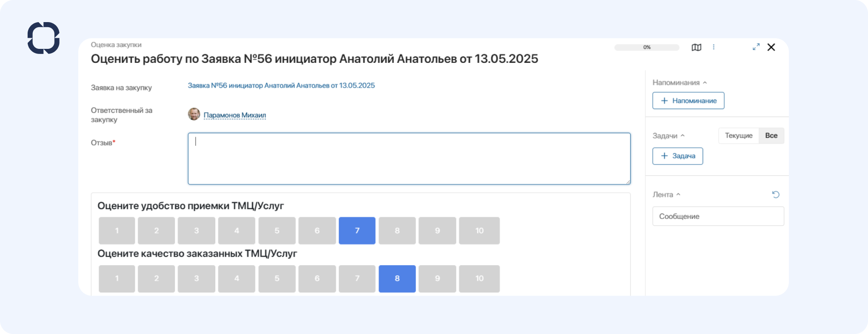Refresh the Лента feed
This screenshot has height=334, width=868.
tap(776, 195)
